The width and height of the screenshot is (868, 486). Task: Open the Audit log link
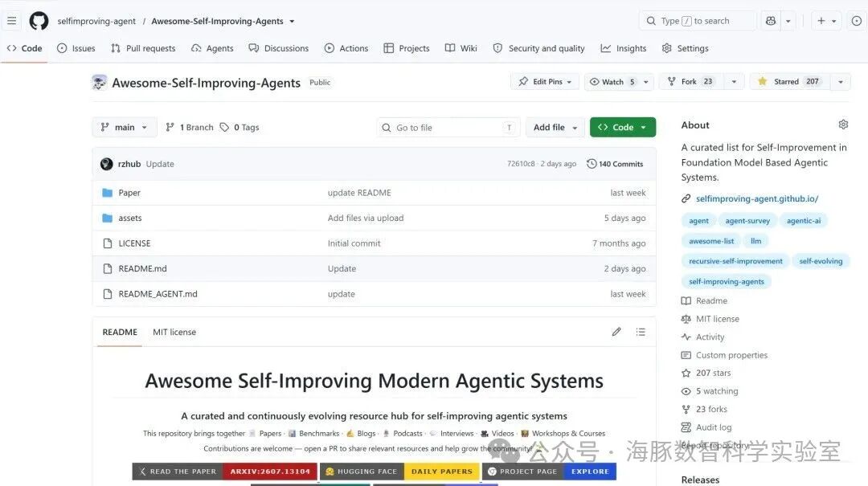pyautogui.click(x=714, y=427)
